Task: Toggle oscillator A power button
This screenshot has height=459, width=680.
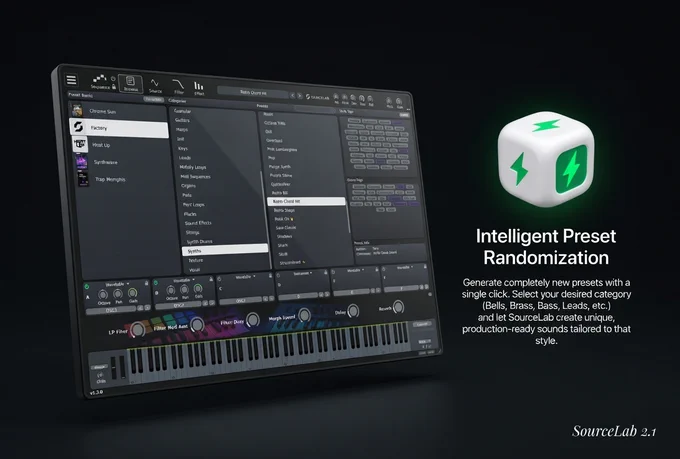Action: pyautogui.click(x=87, y=286)
